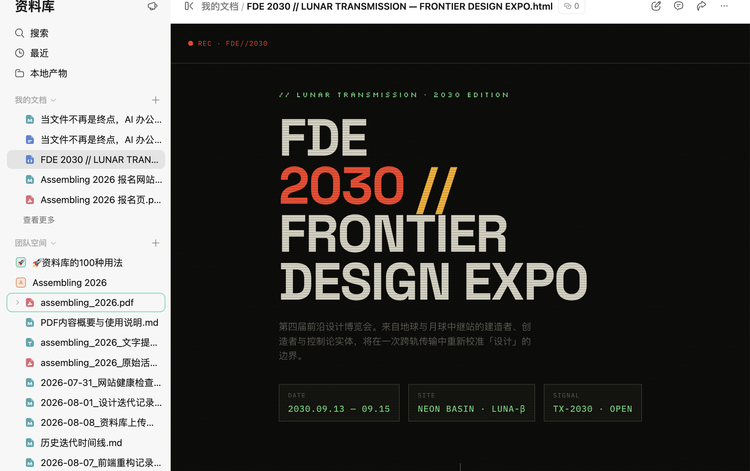The width and height of the screenshot is (750, 471).
Task: Click the orange Assembling 2026 space icon
Action: pos(21,283)
